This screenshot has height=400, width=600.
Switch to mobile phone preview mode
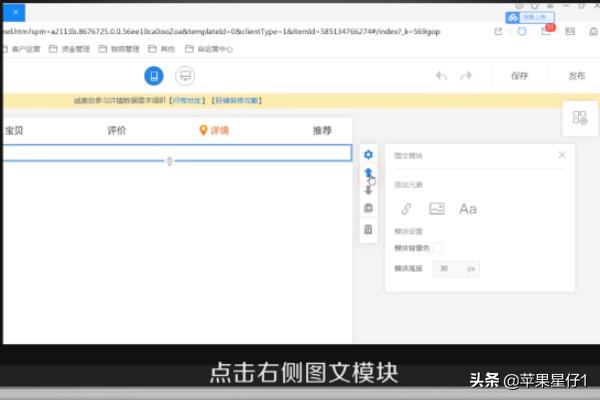(153, 76)
